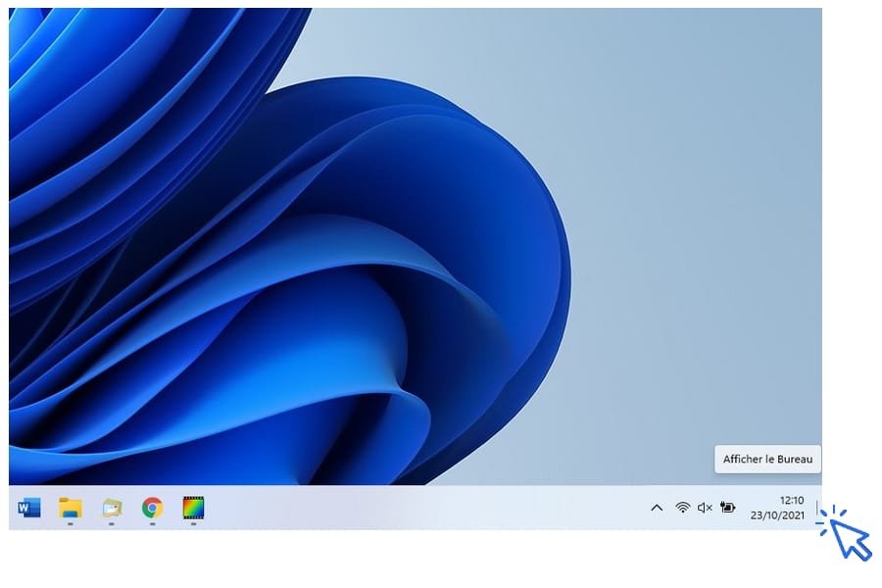Open the rainbow film strip app icon
Viewport: 882px width, 588px height.
(x=193, y=508)
